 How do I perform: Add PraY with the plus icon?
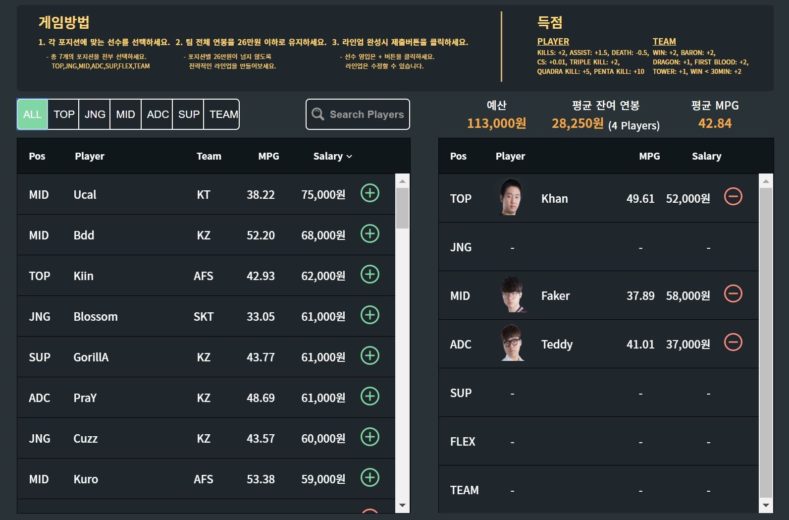click(x=370, y=396)
